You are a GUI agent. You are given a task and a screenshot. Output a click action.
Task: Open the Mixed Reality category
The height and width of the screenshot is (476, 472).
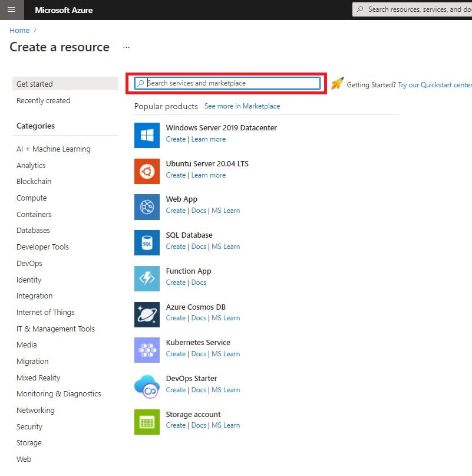point(38,377)
